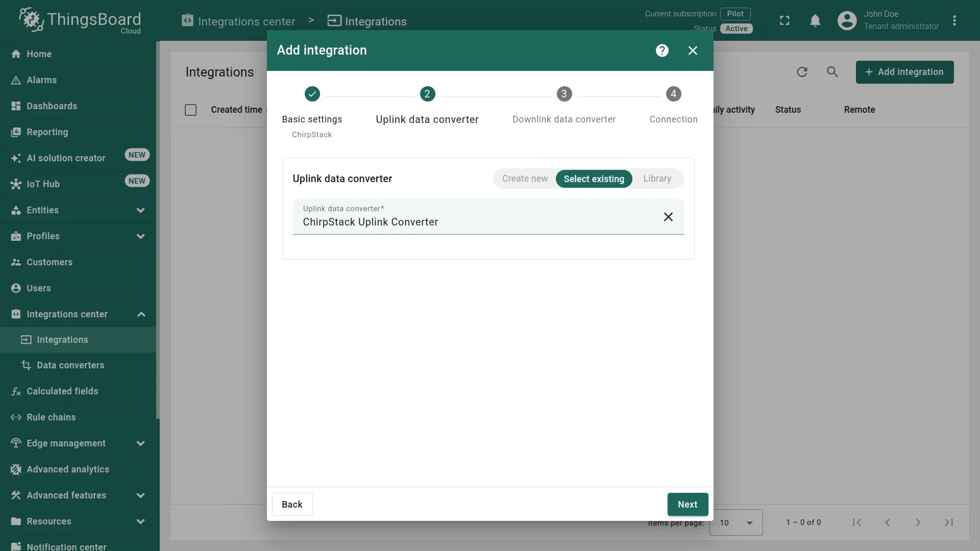Expand the Advanced features chevron
Screen dimensions: 980x551
pos(141,495)
